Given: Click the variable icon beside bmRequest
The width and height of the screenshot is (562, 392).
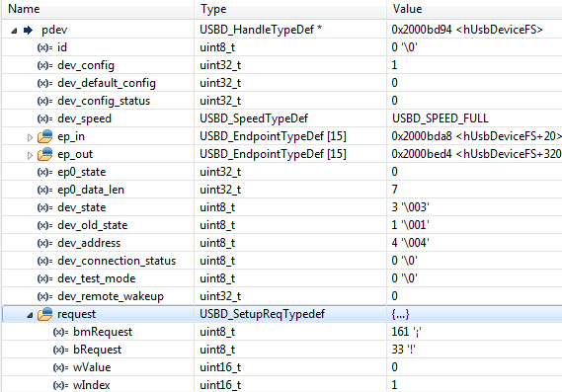Looking at the screenshot, I should [x=60, y=332].
